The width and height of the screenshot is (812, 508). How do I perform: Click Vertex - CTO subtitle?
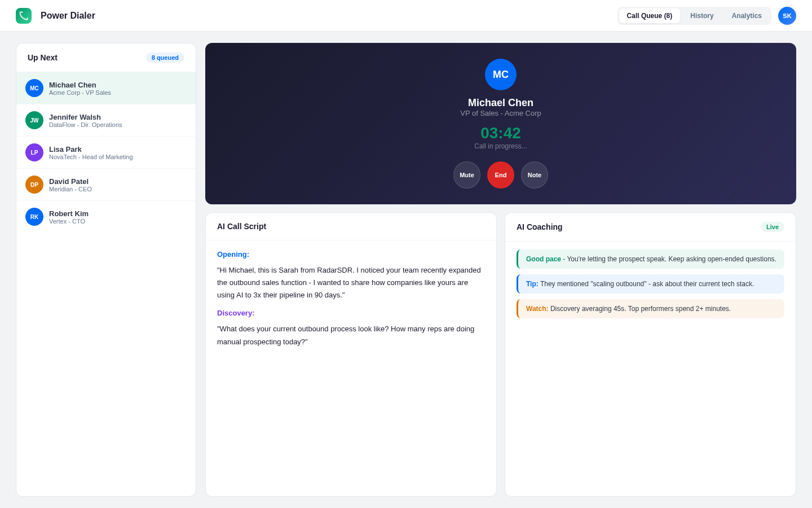(67, 221)
